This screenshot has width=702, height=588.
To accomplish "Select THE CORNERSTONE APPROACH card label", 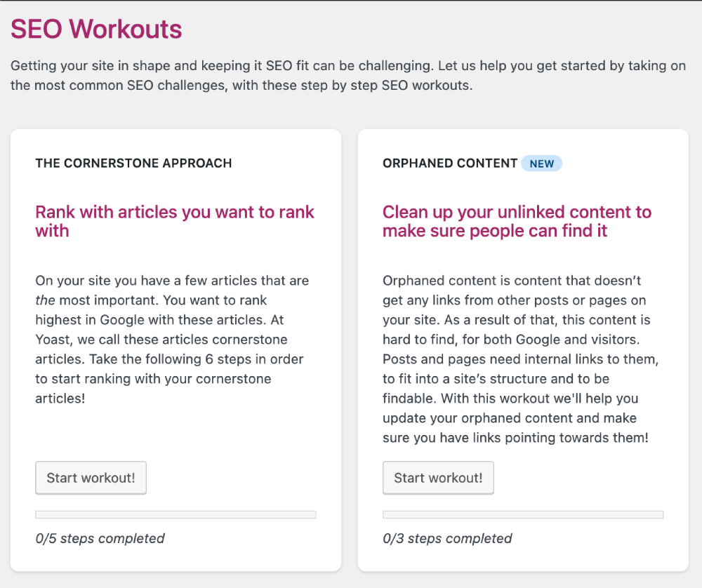I will (x=133, y=163).
